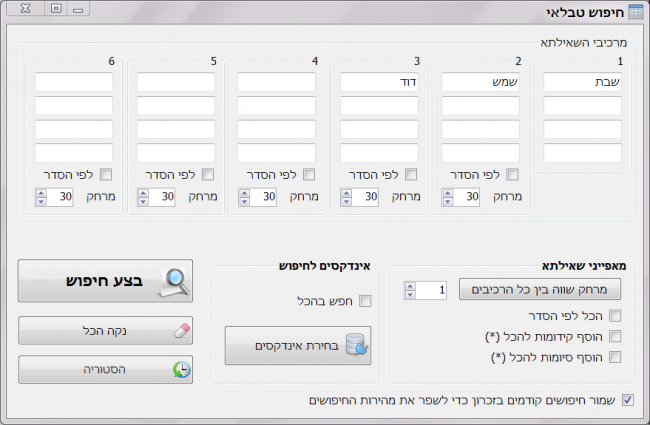Image resolution: width=650 pixels, height=425 pixels.
Task: Run the search with בצע חיפוש button
Action: (x=105, y=281)
